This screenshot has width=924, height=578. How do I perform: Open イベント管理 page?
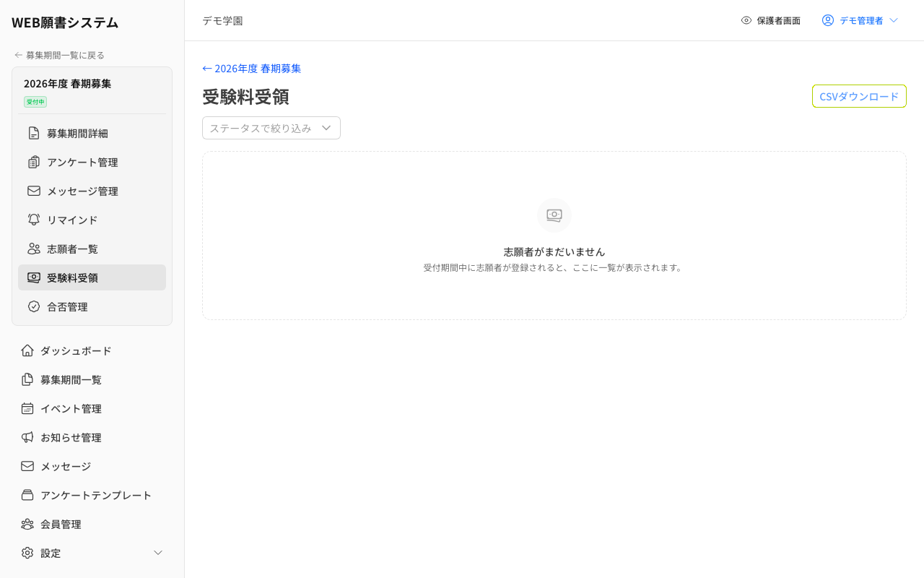pyautogui.click(x=92, y=408)
